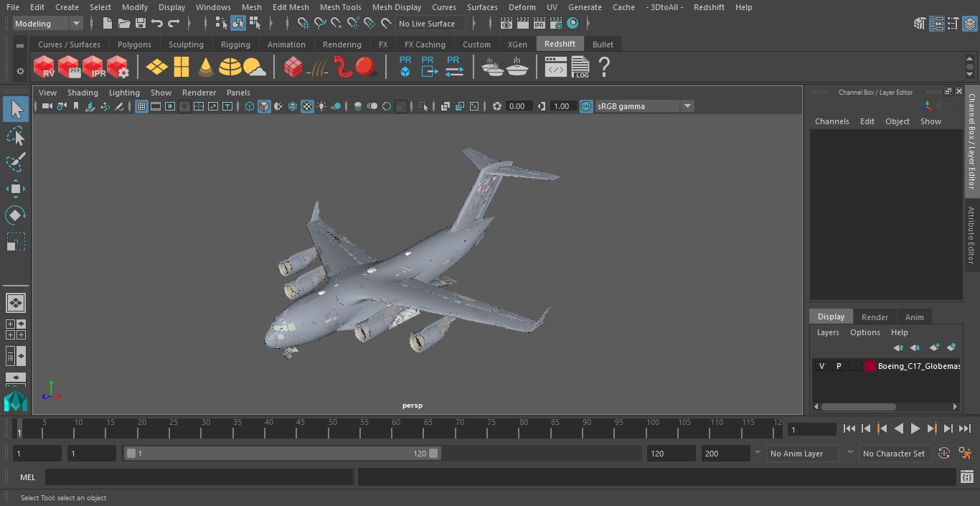
Task: Select the Paint Selection tool
Action: coord(15,162)
